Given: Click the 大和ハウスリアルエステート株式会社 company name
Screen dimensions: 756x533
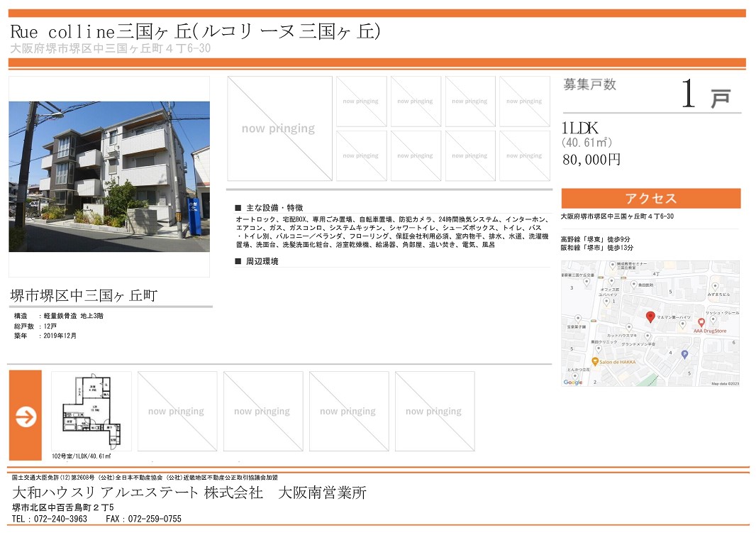Looking at the screenshot, I should (138, 493).
